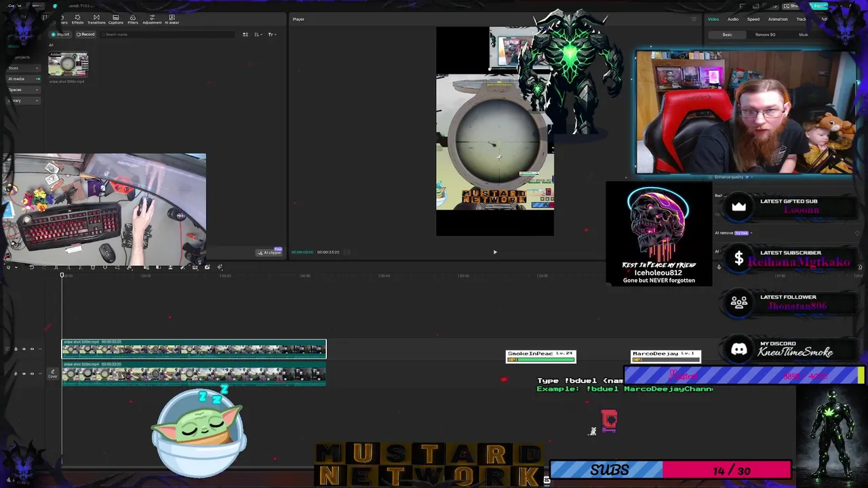Viewport: 868px width, 488px height.
Task: Click the Export button
Action: pos(818,6)
